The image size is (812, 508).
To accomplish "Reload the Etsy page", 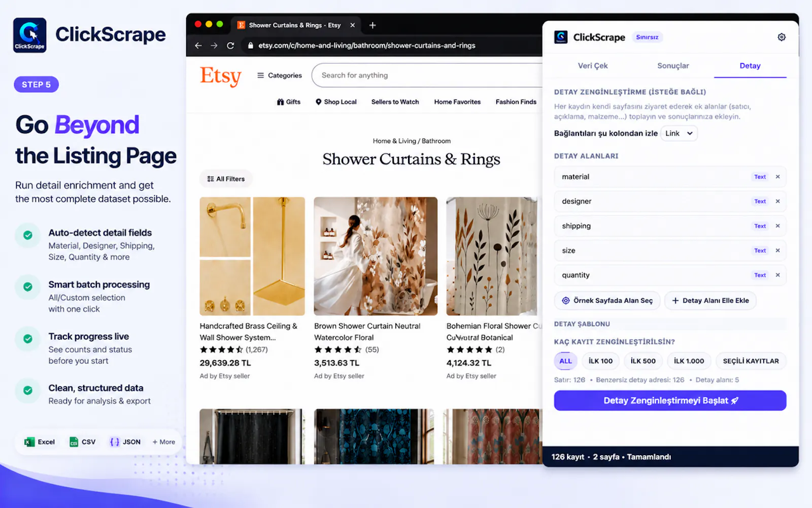I will click(230, 46).
